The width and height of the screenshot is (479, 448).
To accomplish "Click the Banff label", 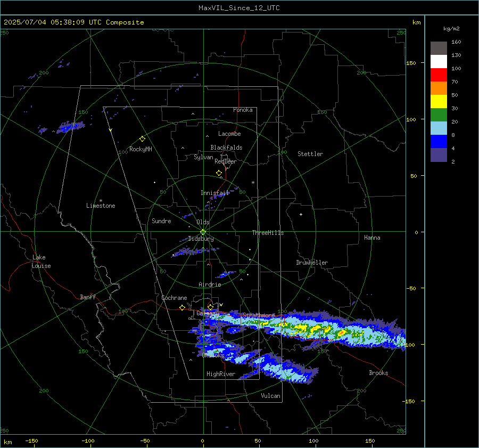I will coord(88,297).
